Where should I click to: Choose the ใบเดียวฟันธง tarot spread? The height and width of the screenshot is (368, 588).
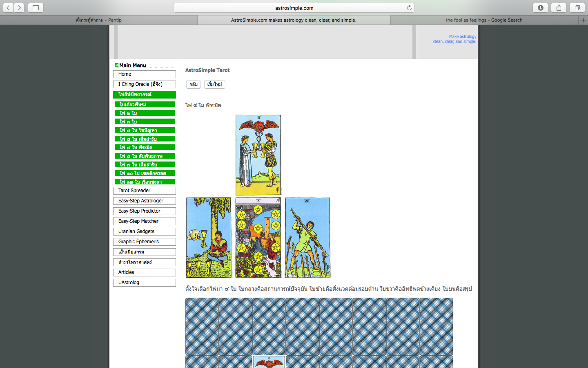[145, 105]
